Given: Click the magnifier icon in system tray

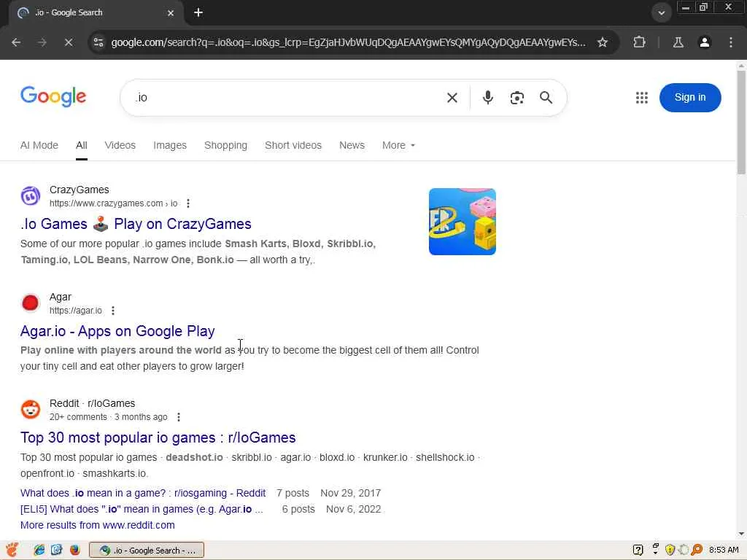Looking at the screenshot, I should (x=697, y=550).
